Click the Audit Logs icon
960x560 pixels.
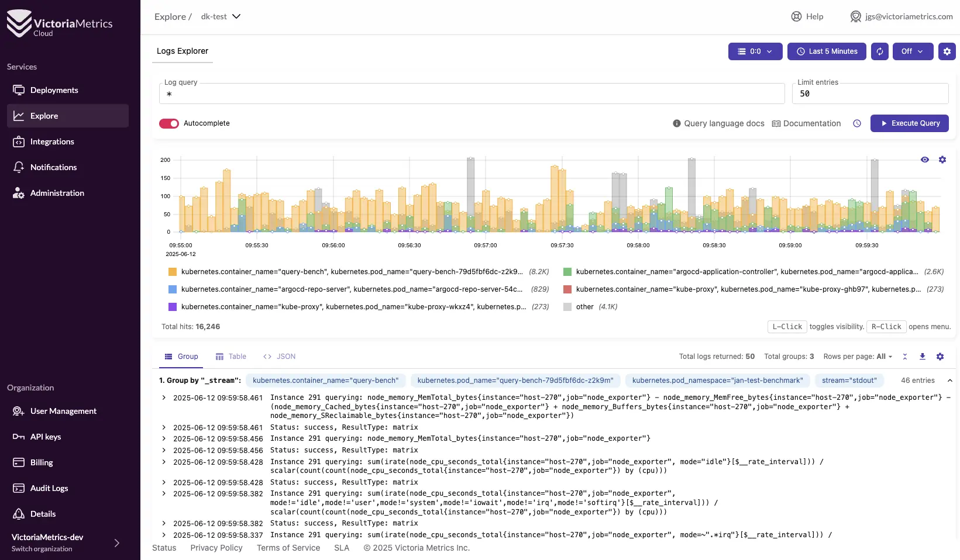19,488
